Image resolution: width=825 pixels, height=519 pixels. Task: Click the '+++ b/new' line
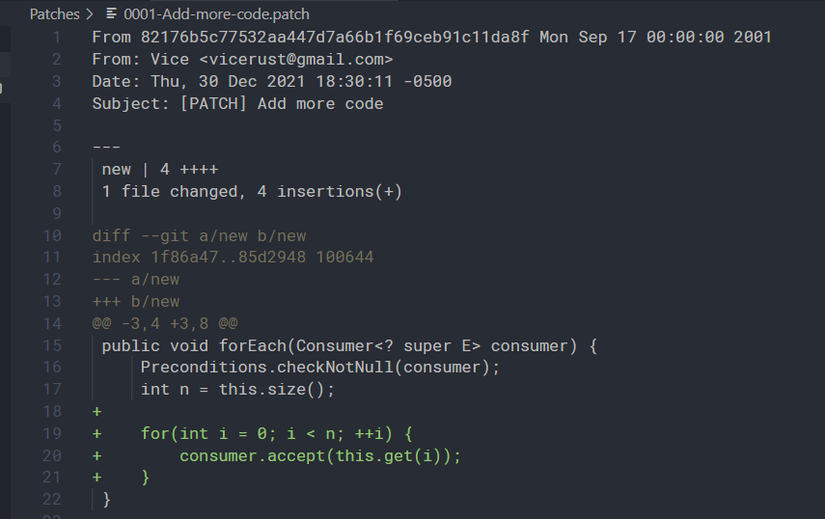[136, 302]
